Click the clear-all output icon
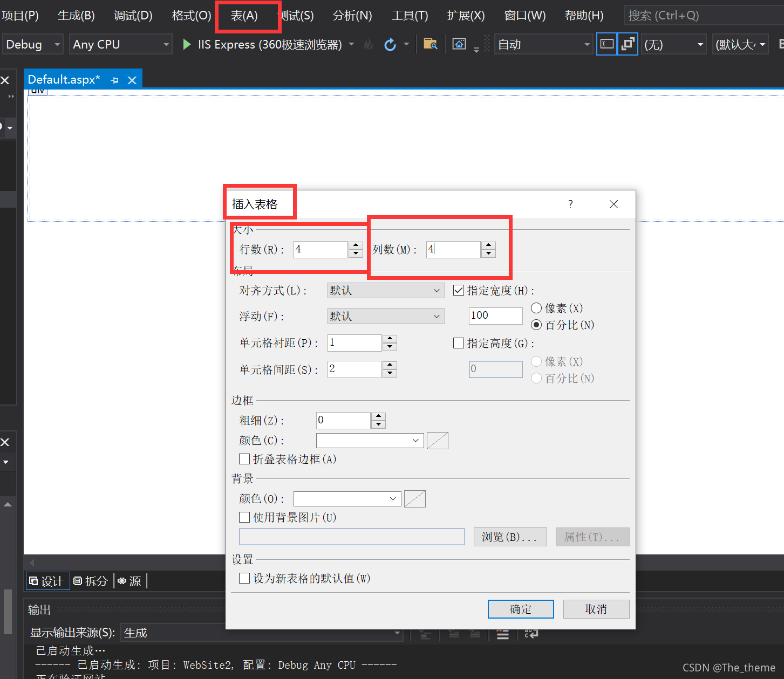The image size is (784, 679). point(503,634)
